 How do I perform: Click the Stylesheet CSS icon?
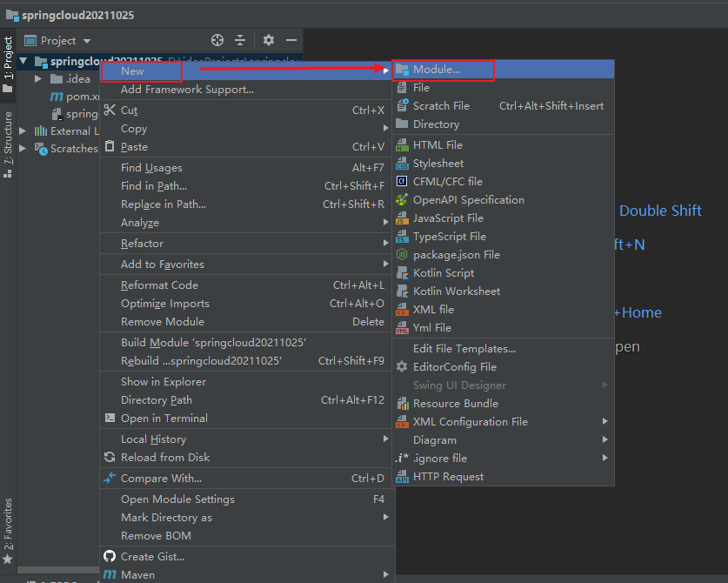click(402, 164)
